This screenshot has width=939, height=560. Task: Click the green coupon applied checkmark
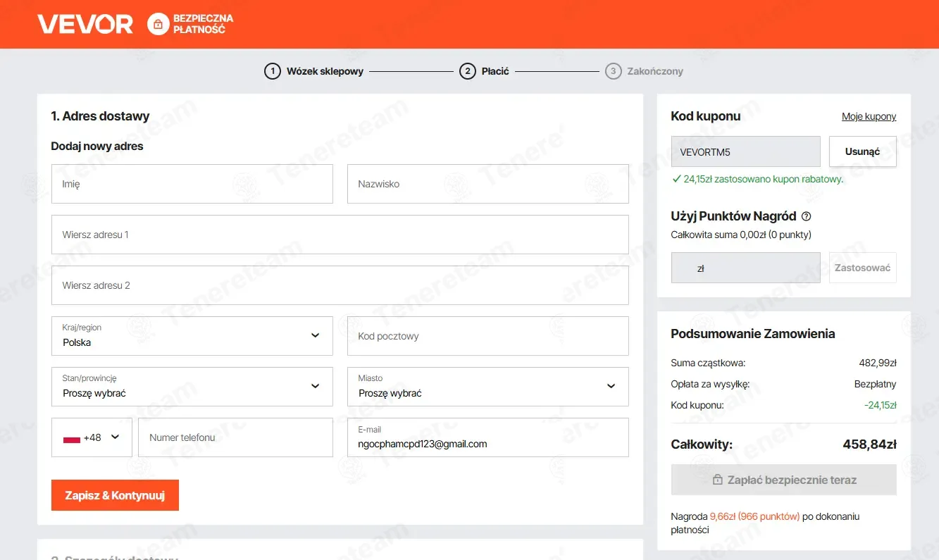point(676,179)
